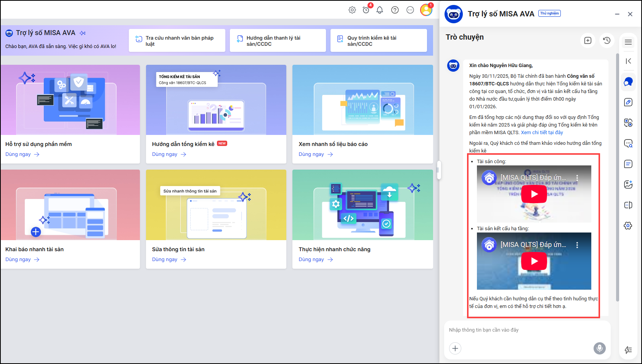Image resolution: width=642 pixels, height=364 pixels.
Task: Click the AVA bot avatar beside the chat message
Action: (453, 66)
